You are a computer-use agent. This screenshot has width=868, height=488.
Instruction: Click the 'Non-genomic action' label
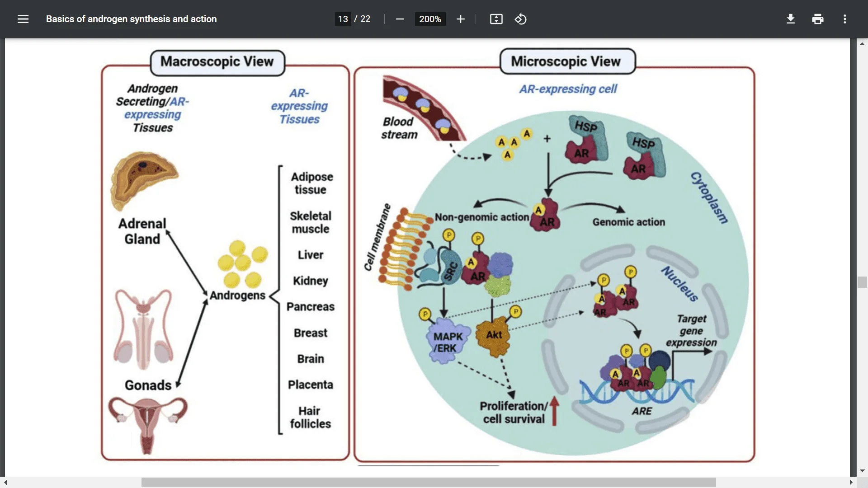tap(482, 217)
